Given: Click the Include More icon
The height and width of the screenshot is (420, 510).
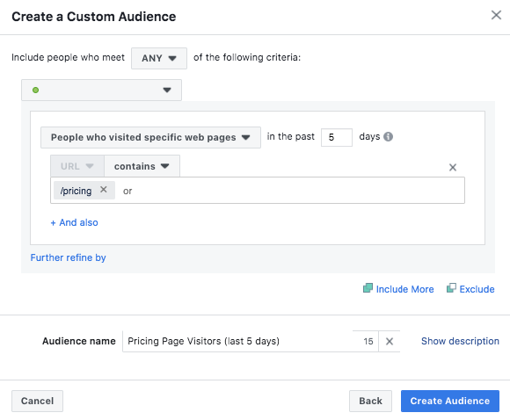Looking at the screenshot, I should point(368,288).
